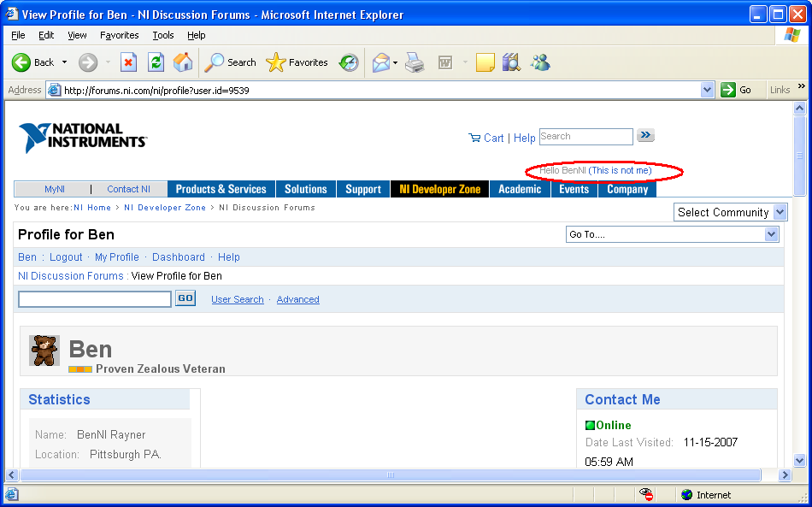Open the View menu
This screenshot has height=507, width=812.
(x=77, y=35)
